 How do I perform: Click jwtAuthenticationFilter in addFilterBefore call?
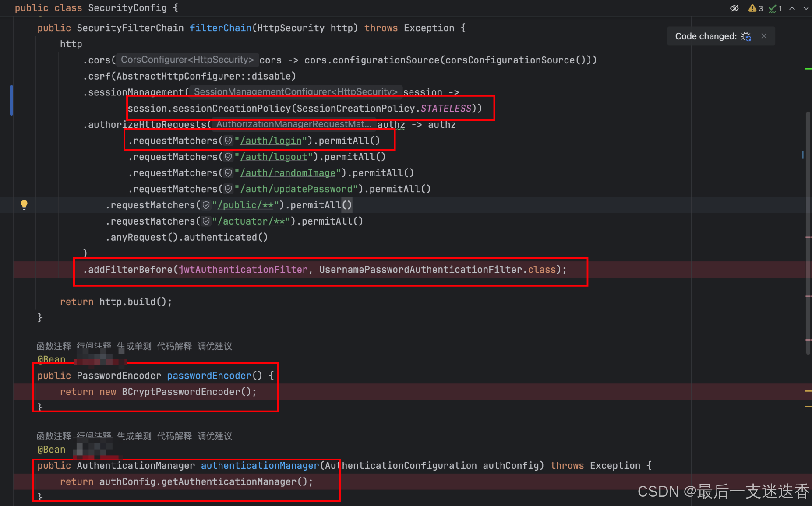pyautogui.click(x=243, y=270)
